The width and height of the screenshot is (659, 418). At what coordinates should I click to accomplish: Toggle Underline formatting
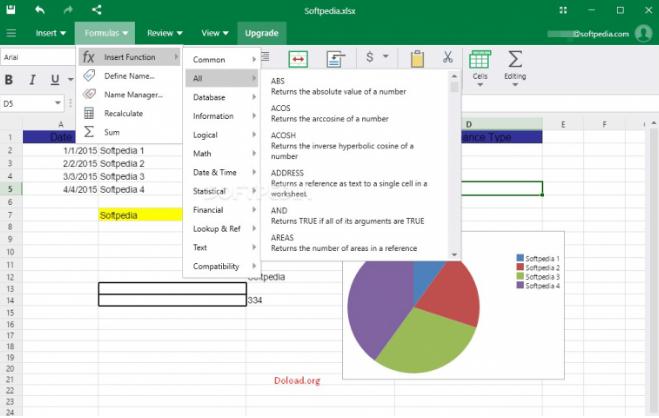[x=55, y=79]
